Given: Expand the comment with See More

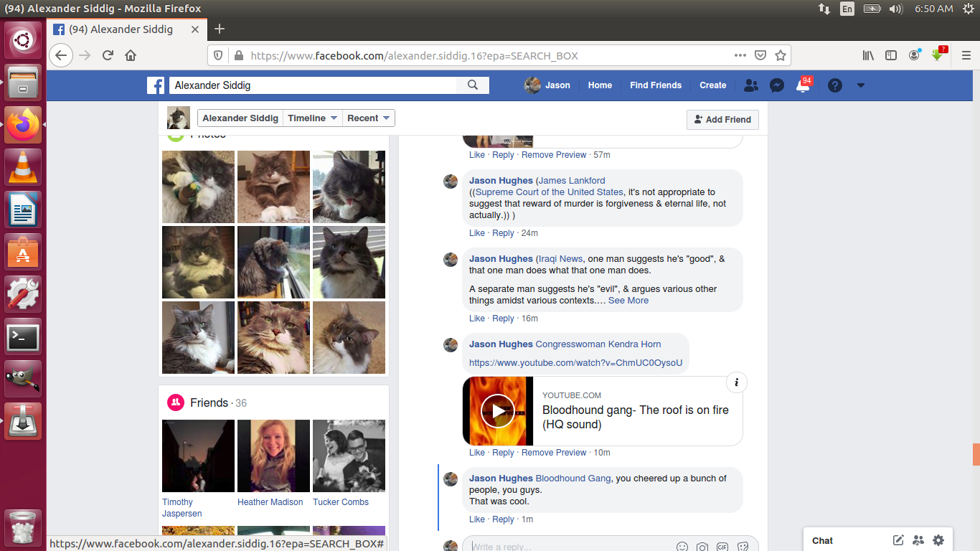Looking at the screenshot, I should 628,301.
